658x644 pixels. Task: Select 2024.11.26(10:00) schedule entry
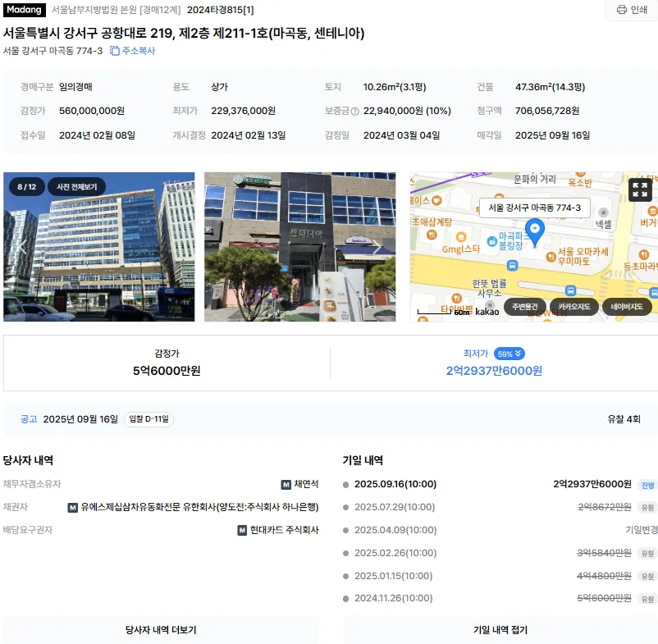coord(393,598)
